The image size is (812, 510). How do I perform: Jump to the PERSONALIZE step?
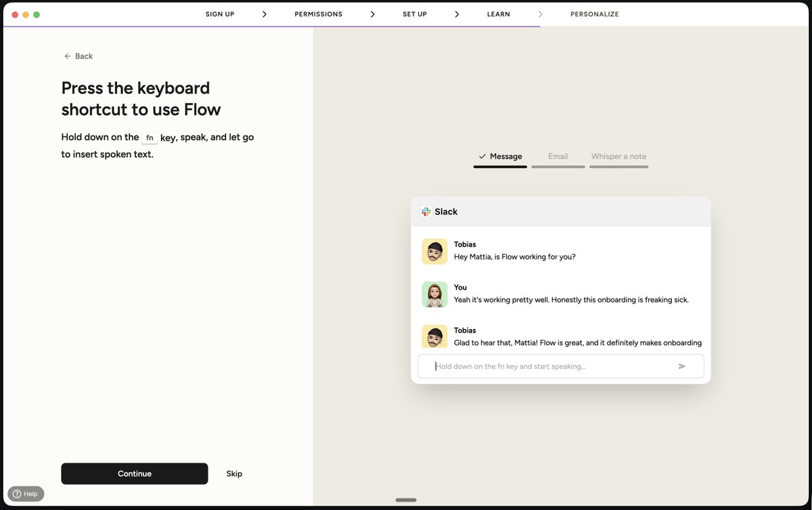click(594, 14)
